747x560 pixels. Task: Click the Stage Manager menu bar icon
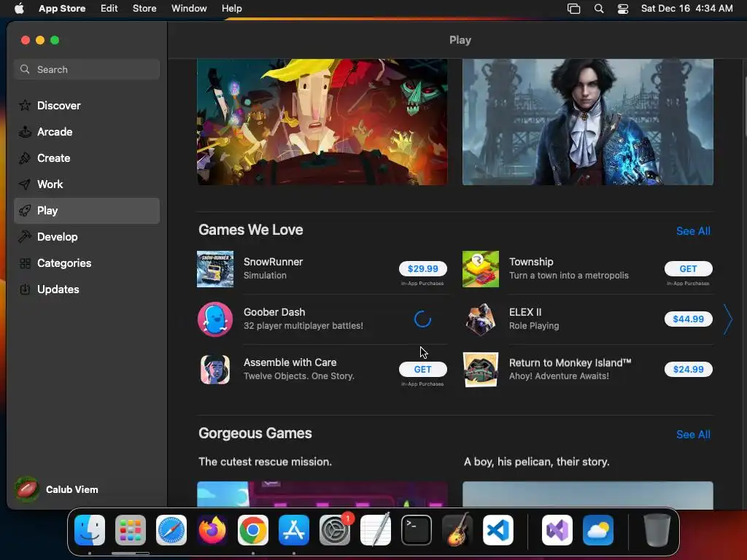573,9
